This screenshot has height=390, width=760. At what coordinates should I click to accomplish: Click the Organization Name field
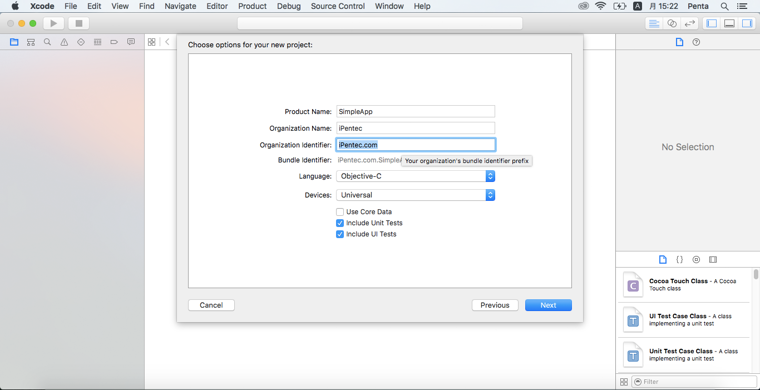415,128
